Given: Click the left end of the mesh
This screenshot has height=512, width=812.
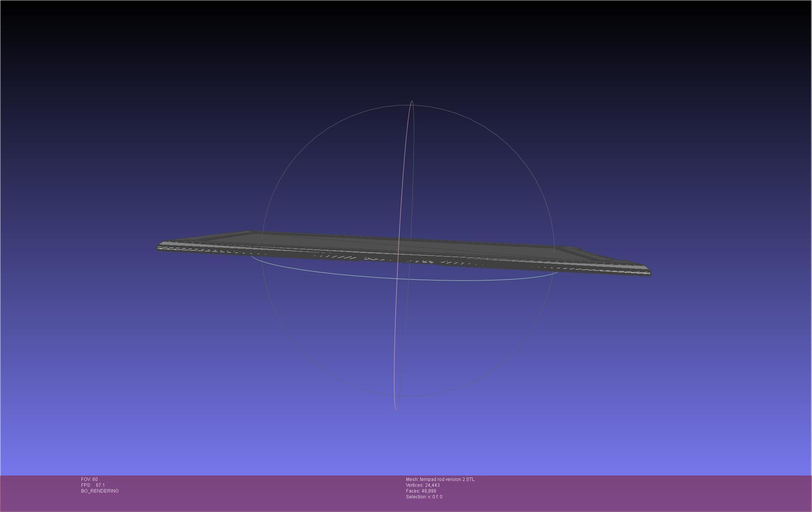Looking at the screenshot, I should [x=160, y=247].
